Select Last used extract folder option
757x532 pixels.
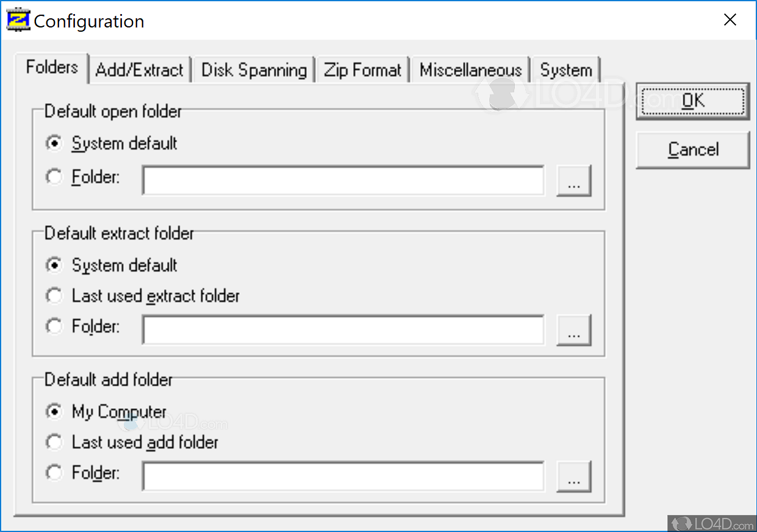click(x=54, y=296)
